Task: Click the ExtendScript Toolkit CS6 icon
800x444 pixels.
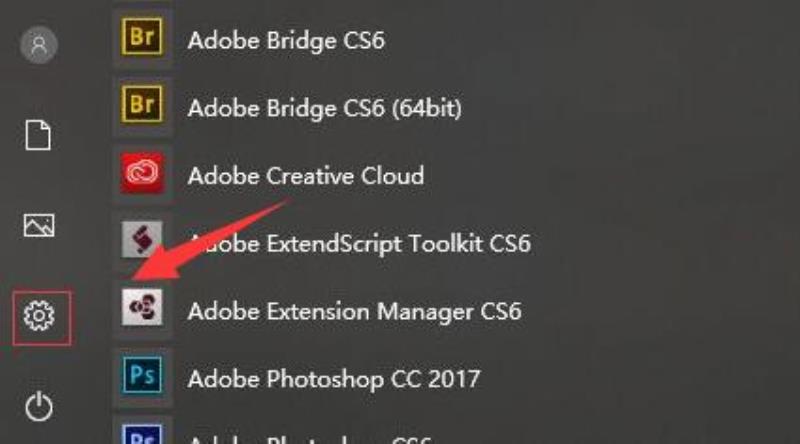Action: coord(142,239)
